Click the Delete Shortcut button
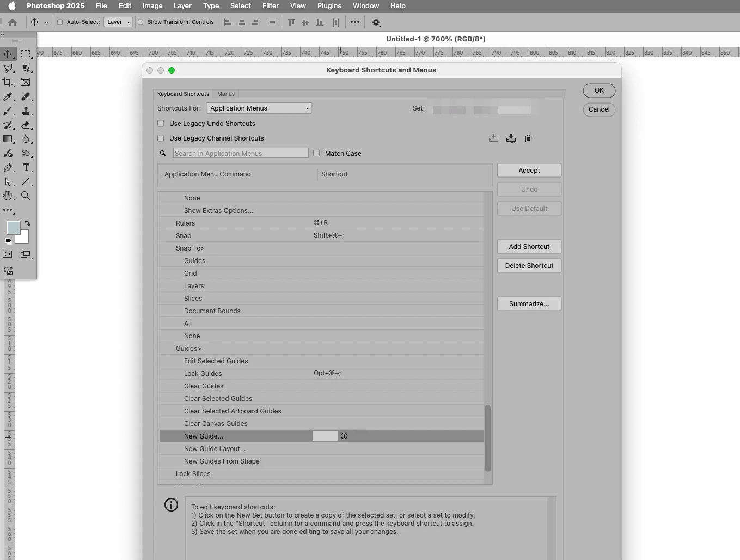Image resolution: width=740 pixels, height=560 pixels. (x=529, y=266)
